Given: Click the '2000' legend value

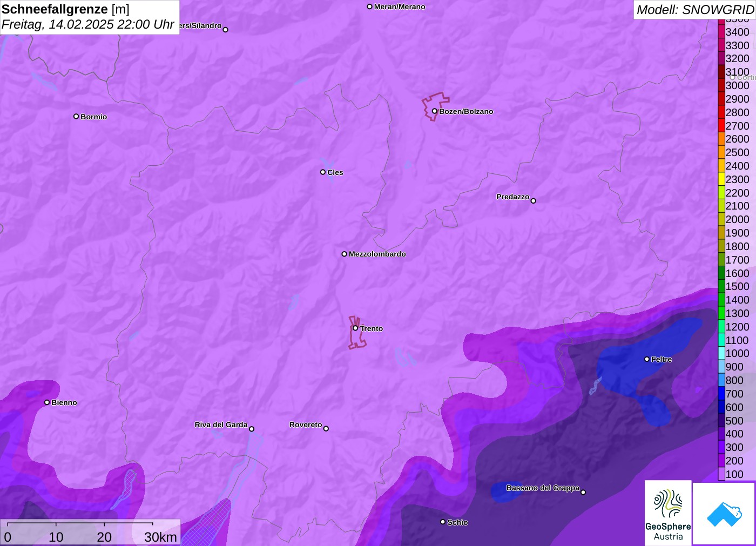Looking at the screenshot, I should pos(737,219).
